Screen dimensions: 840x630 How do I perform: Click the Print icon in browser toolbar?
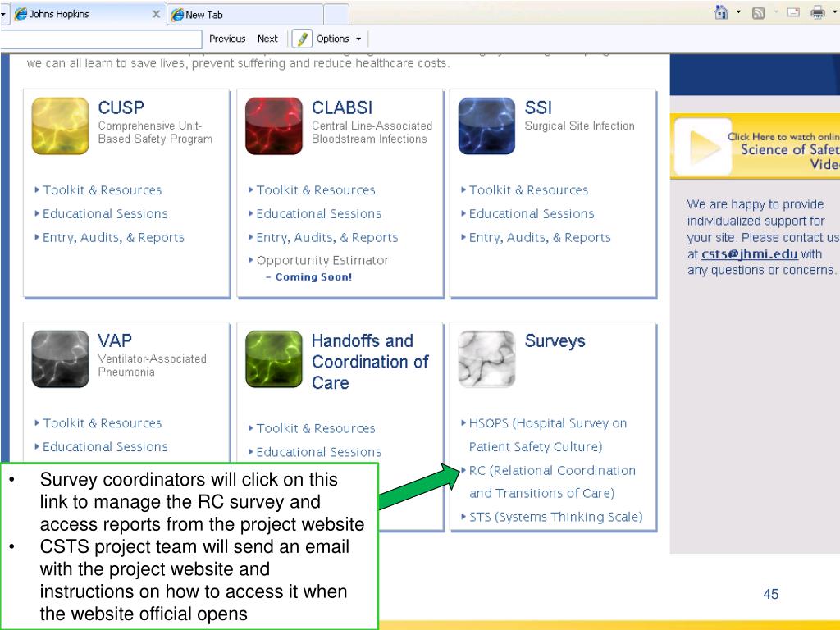[x=818, y=12]
